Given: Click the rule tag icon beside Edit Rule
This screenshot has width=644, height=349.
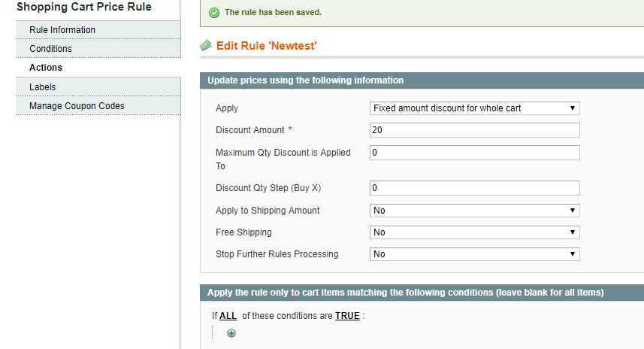Looking at the screenshot, I should (206, 45).
